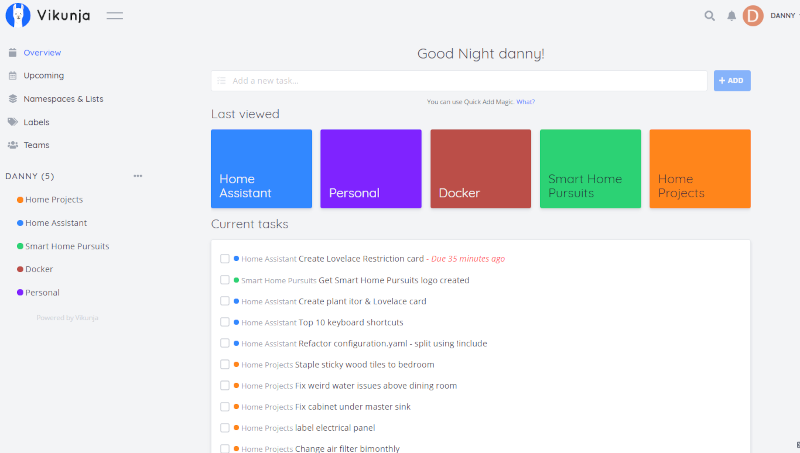Open Personal list in sidebar
Viewport: 800px width, 453px height.
(x=42, y=292)
